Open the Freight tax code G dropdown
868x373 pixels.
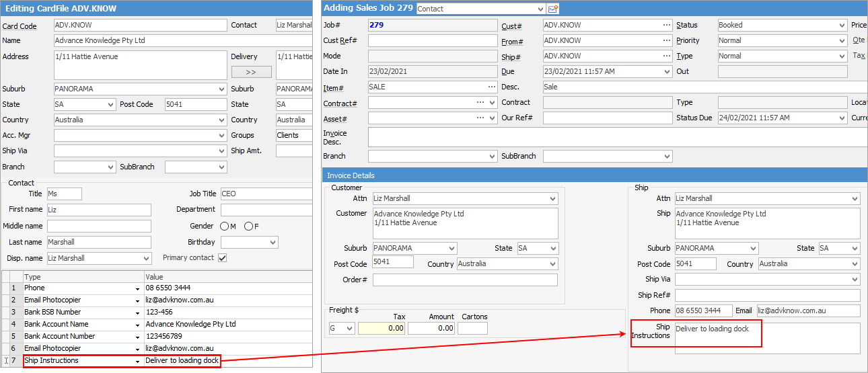[349, 328]
